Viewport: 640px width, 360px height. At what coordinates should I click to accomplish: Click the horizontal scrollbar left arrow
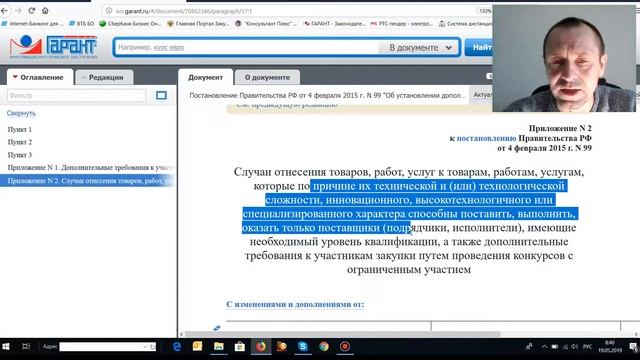[182, 334]
